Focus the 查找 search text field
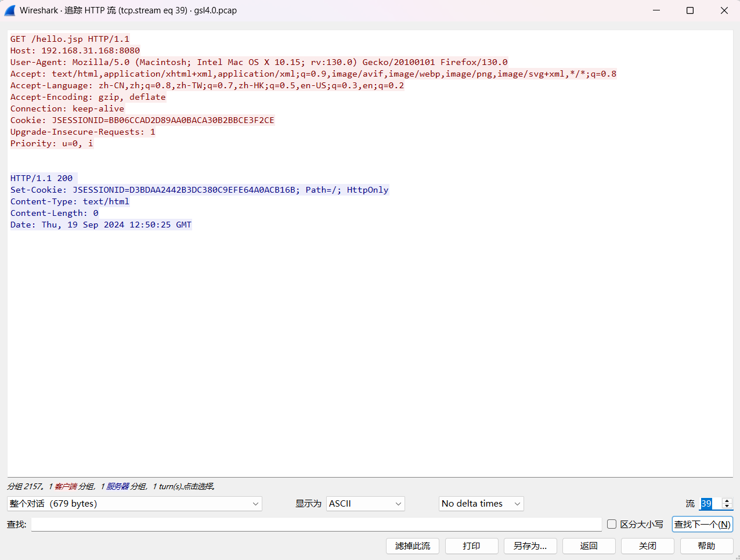 click(x=316, y=525)
